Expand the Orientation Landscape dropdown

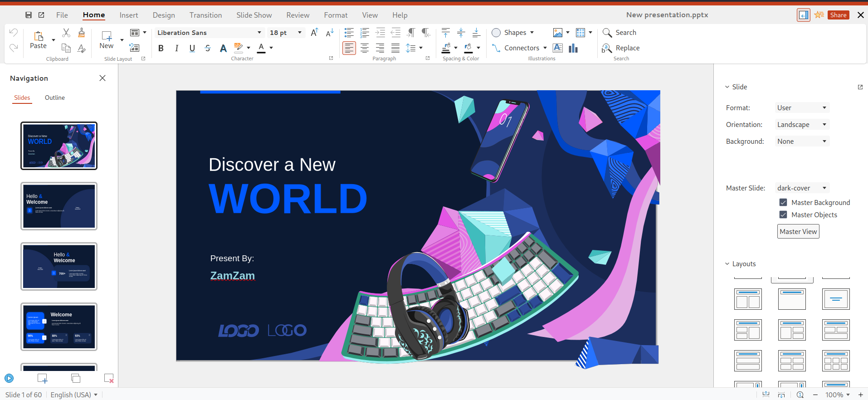[802, 125]
